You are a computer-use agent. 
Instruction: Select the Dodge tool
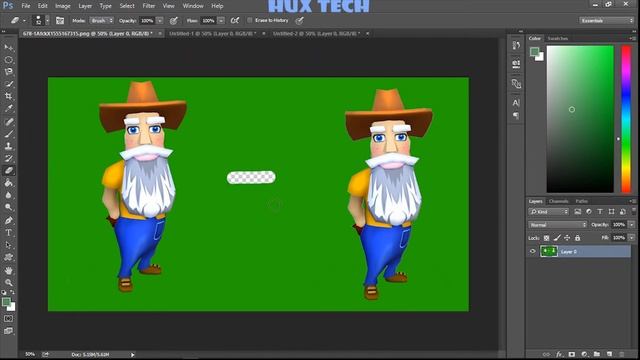pyautogui.click(x=9, y=207)
